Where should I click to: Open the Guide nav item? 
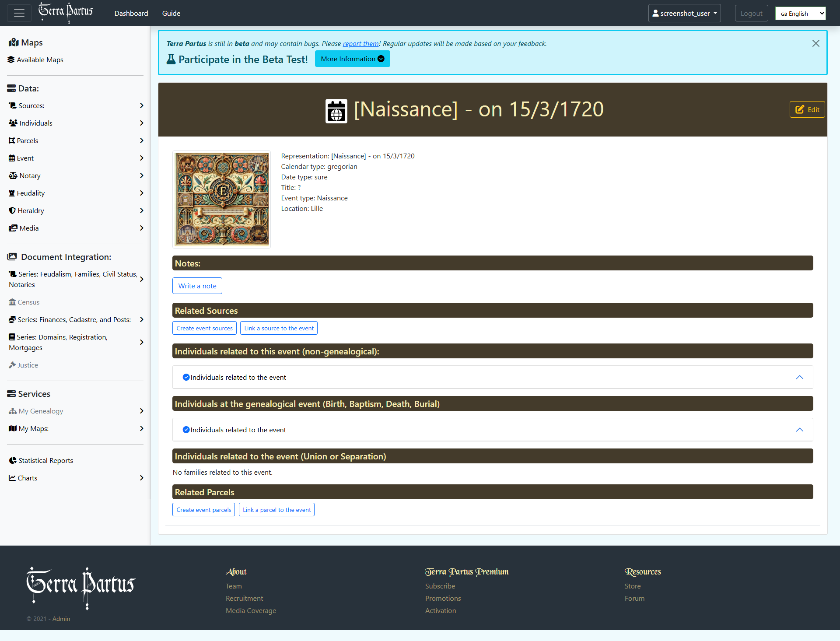tap(171, 13)
